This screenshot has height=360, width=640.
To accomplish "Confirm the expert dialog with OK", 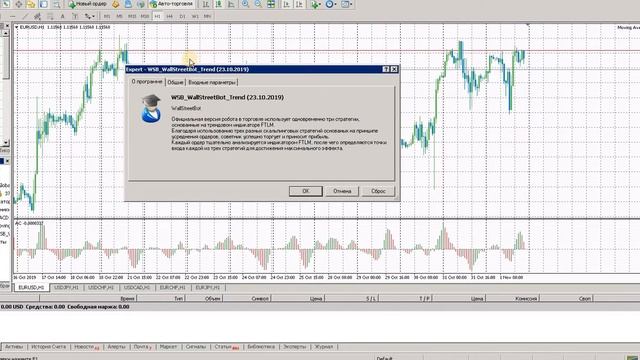I will [x=306, y=191].
